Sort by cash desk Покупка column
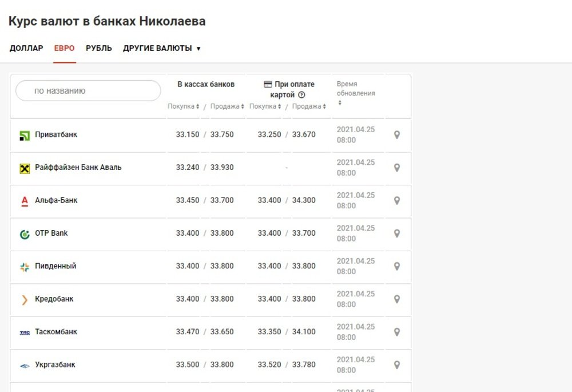This screenshot has height=392, width=572. (183, 106)
